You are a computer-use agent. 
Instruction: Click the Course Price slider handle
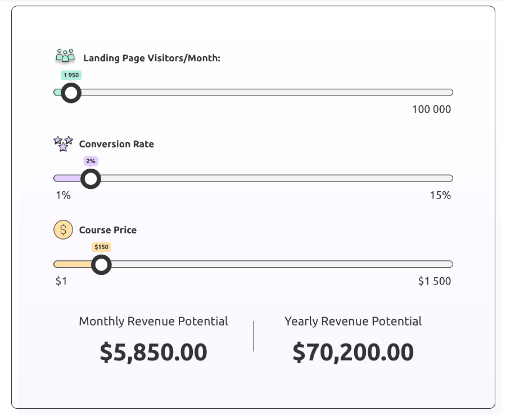(101, 264)
